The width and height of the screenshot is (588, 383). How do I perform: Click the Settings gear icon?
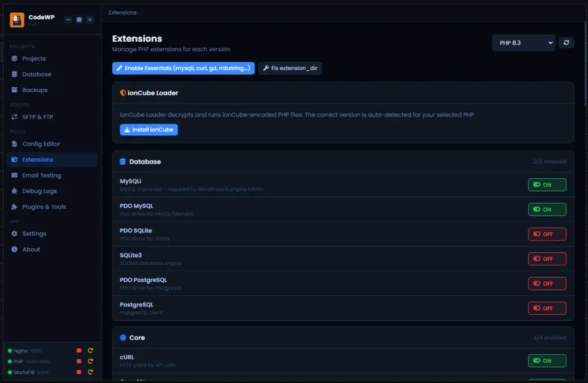point(14,234)
